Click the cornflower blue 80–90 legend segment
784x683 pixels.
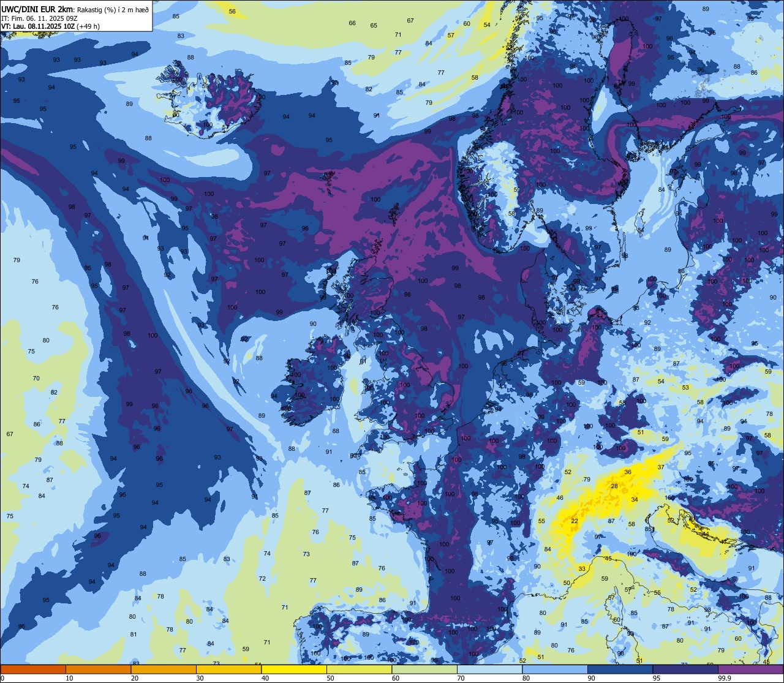[555, 669]
